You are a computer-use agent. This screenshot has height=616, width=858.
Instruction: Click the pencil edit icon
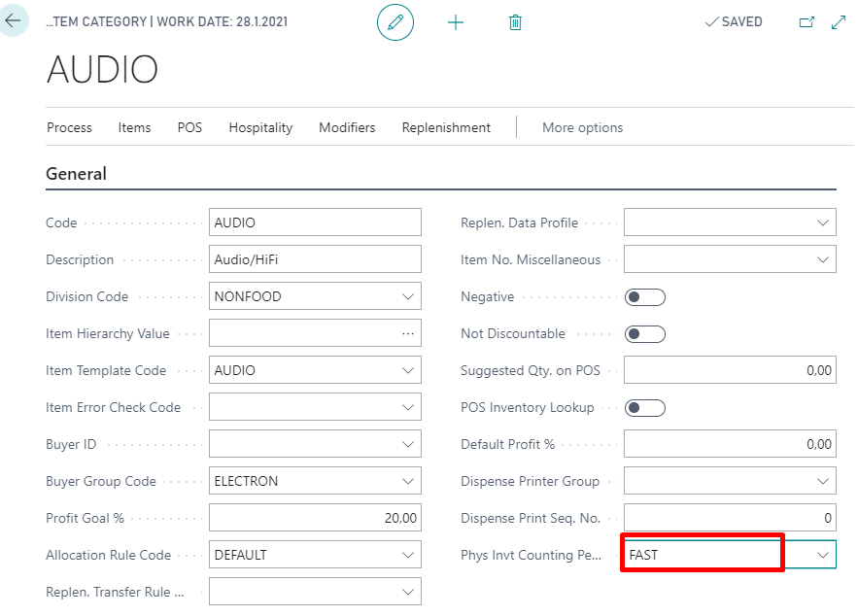click(395, 22)
